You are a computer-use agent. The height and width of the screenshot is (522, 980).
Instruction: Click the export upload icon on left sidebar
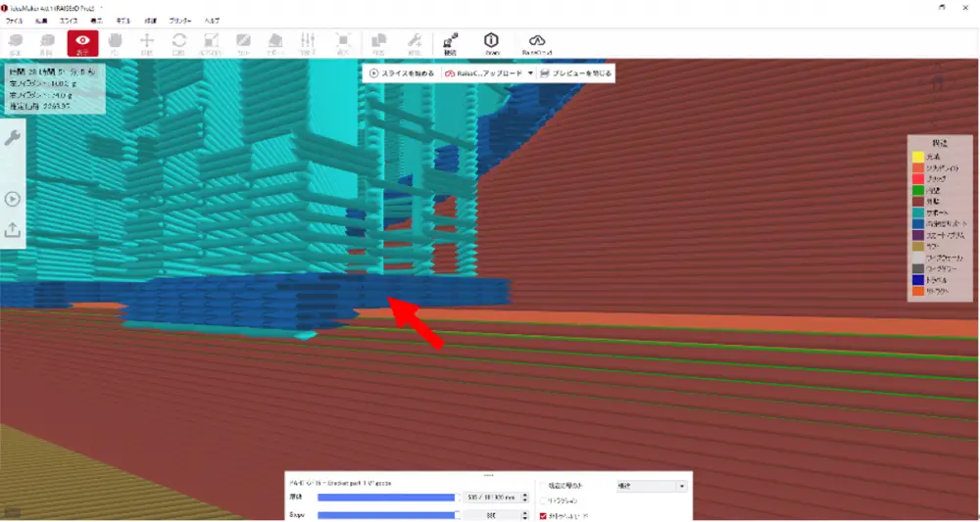[13, 230]
